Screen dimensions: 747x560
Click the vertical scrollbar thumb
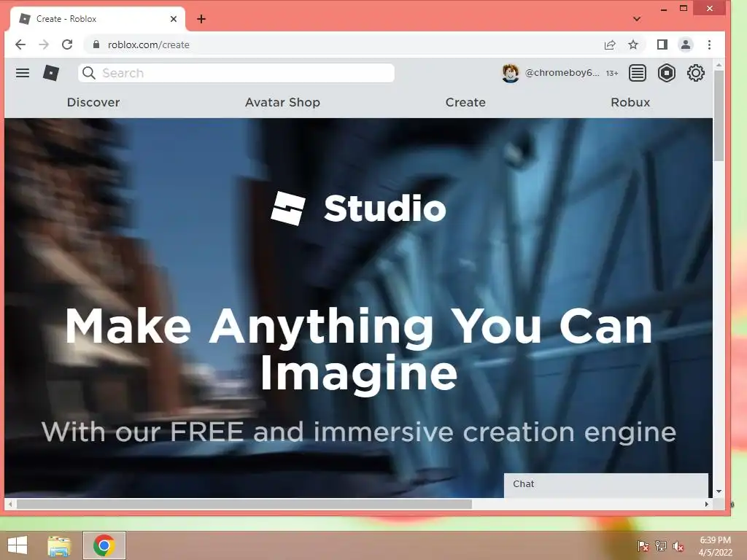coord(719,116)
